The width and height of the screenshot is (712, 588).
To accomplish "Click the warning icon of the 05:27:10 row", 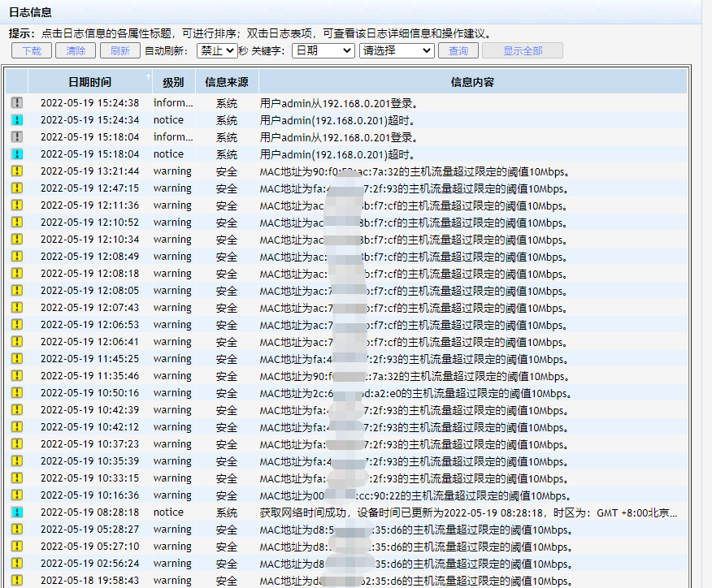I will (17, 547).
